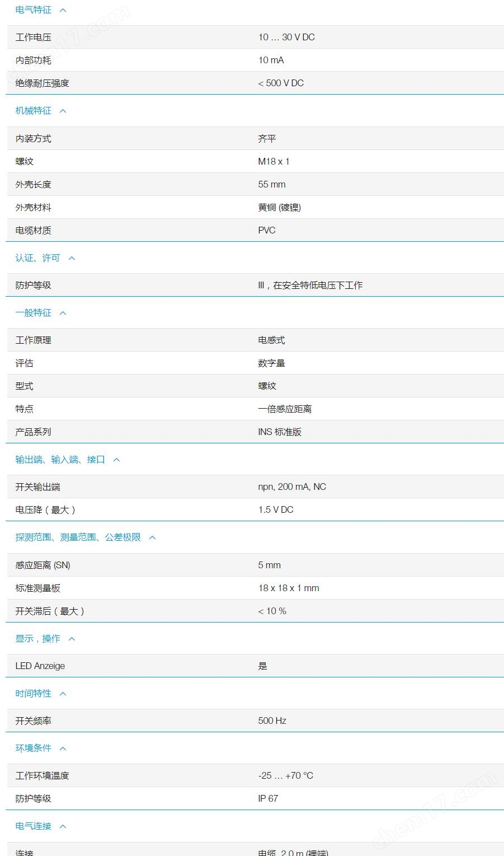Select the value 齐平
The width and height of the screenshot is (504, 856).
point(267,139)
